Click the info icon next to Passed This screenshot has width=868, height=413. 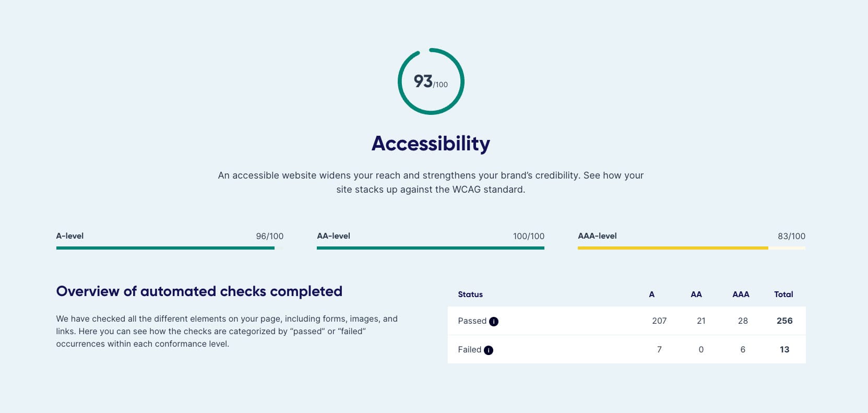click(494, 322)
